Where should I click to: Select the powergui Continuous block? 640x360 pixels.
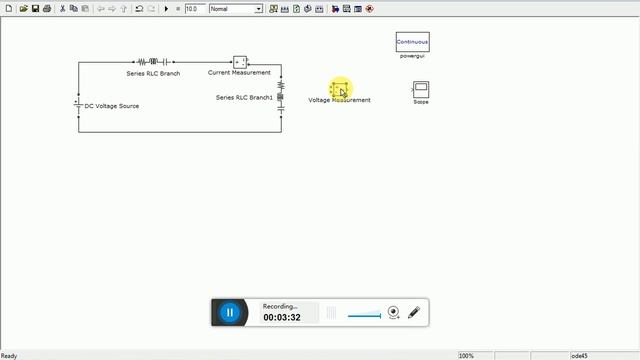point(413,42)
